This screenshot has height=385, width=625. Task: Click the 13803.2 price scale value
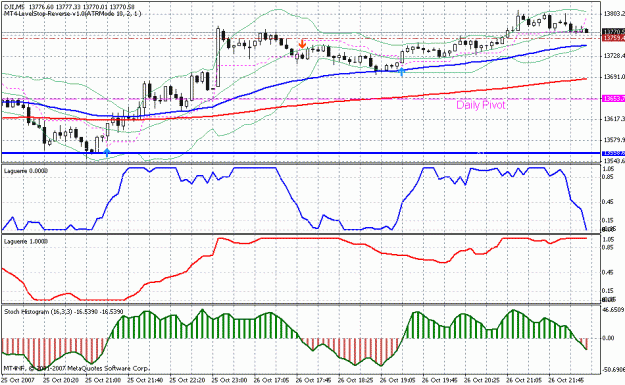(614, 14)
